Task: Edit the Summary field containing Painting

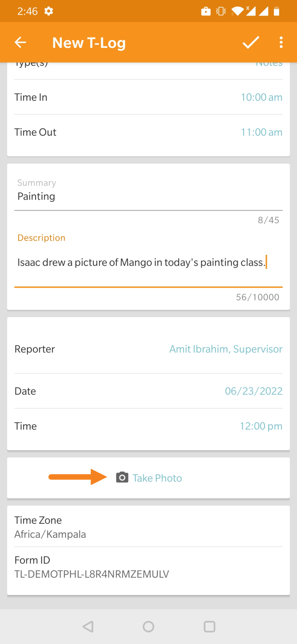Action: click(x=148, y=197)
